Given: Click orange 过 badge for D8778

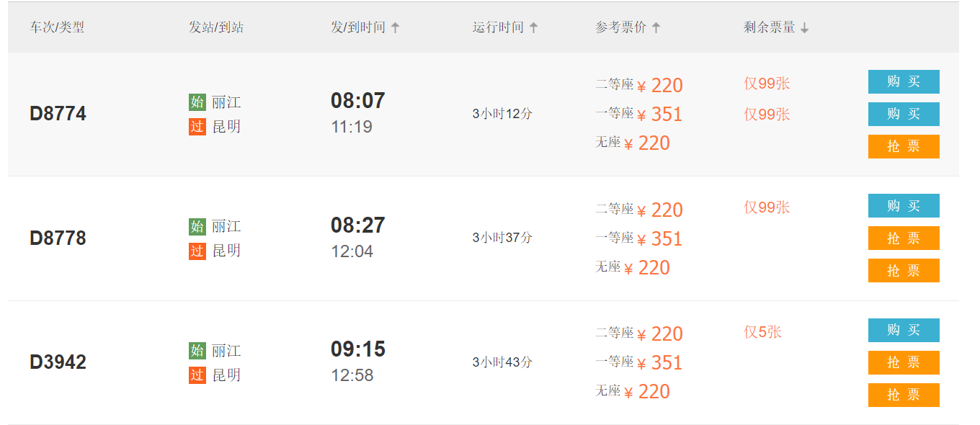Looking at the screenshot, I should coord(197,251).
